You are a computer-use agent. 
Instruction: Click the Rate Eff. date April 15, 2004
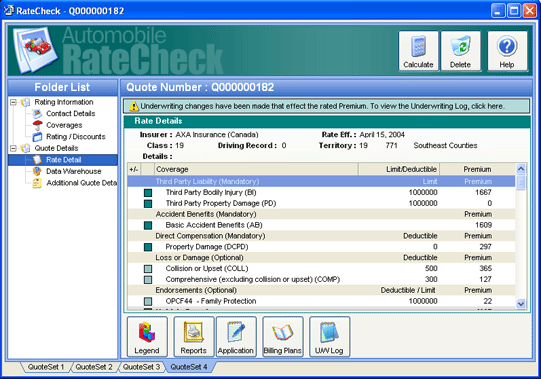pyautogui.click(x=382, y=135)
